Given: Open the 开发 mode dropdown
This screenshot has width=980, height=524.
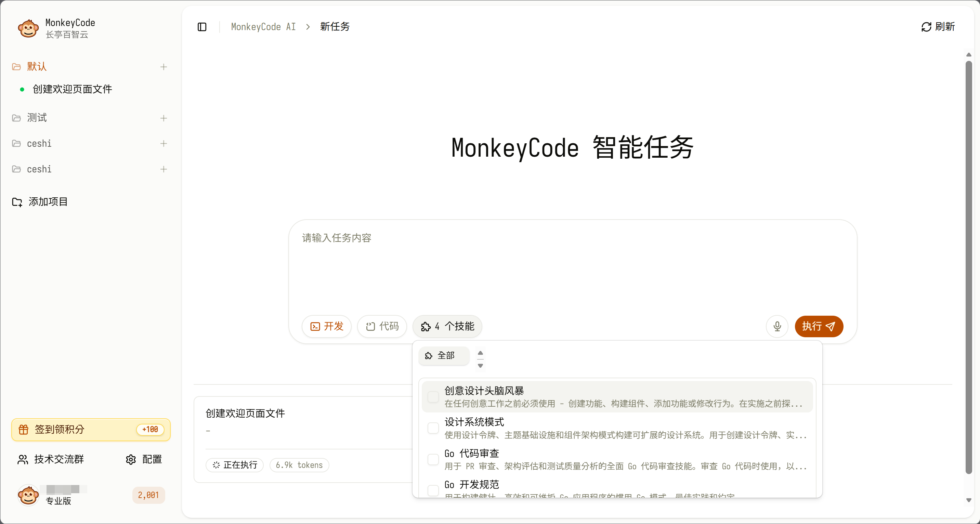Looking at the screenshot, I should pos(326,326).
